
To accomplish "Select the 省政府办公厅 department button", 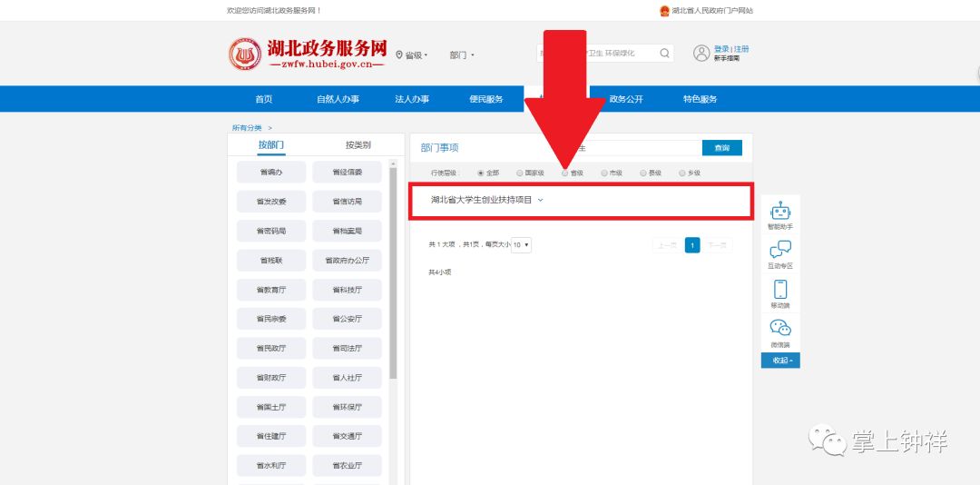I will (347, 261).
